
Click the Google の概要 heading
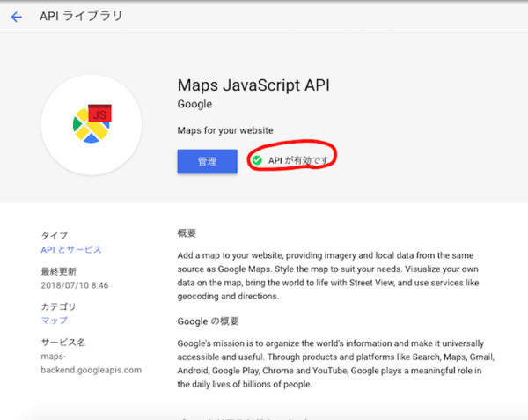208,321
